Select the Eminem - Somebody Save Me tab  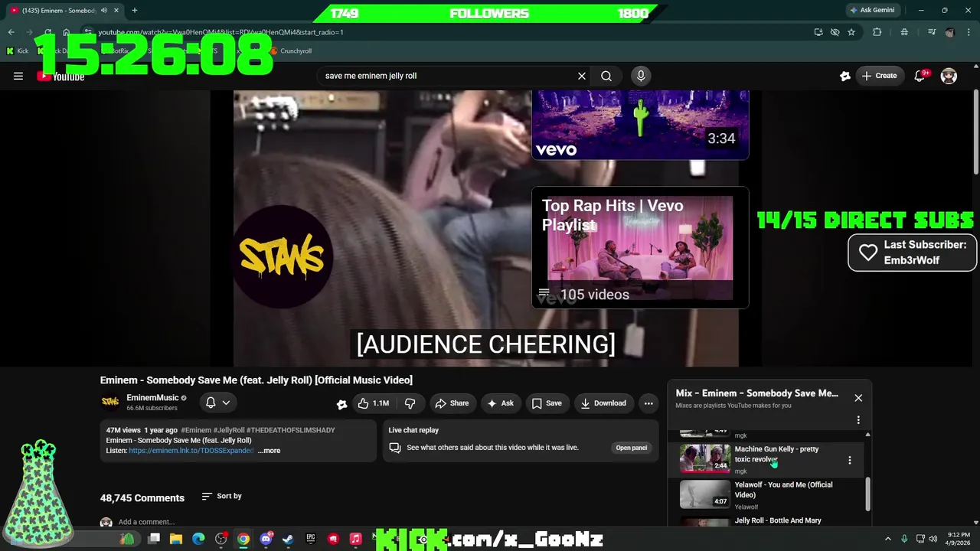click(63, 10)
